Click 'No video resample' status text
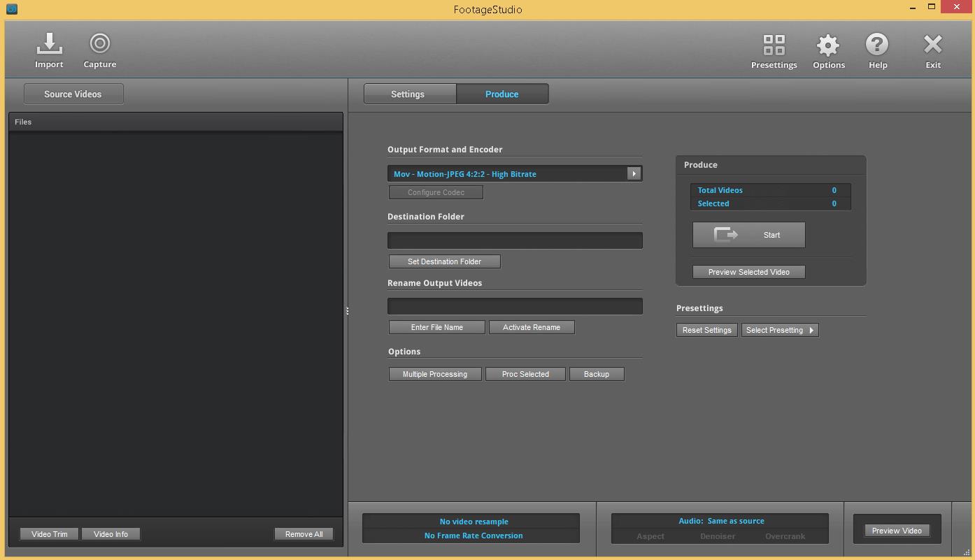Image resolution: width=975 pixels, height=560 pixels. coord(474,522)
